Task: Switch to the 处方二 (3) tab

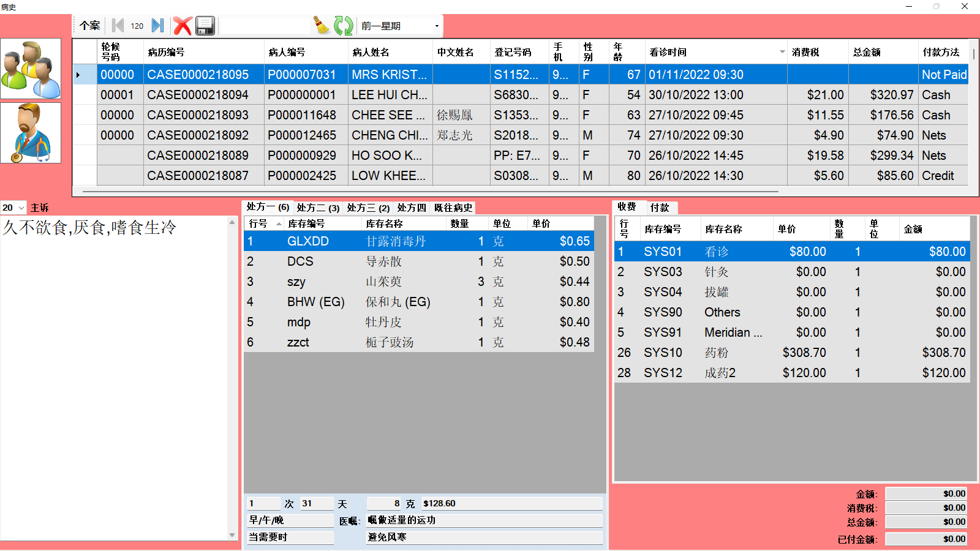Action: click(x=318, y=208)
